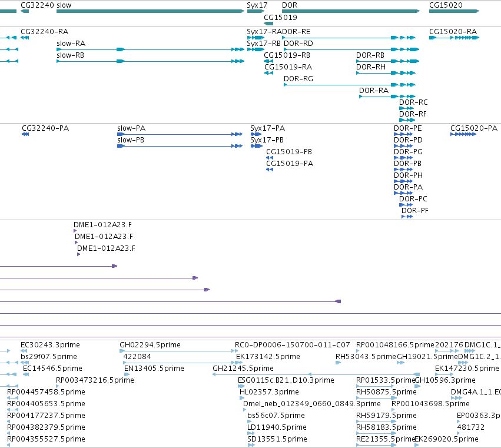The width and height of the screenshot is (501, 448).
Task: Select the RH50875.5prime EST label
Action: 387,392
